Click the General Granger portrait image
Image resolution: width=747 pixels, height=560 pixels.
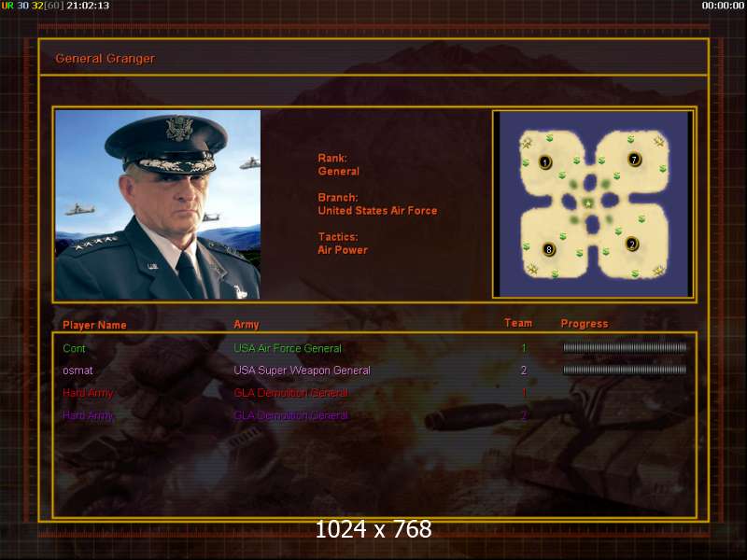point(158,204)
